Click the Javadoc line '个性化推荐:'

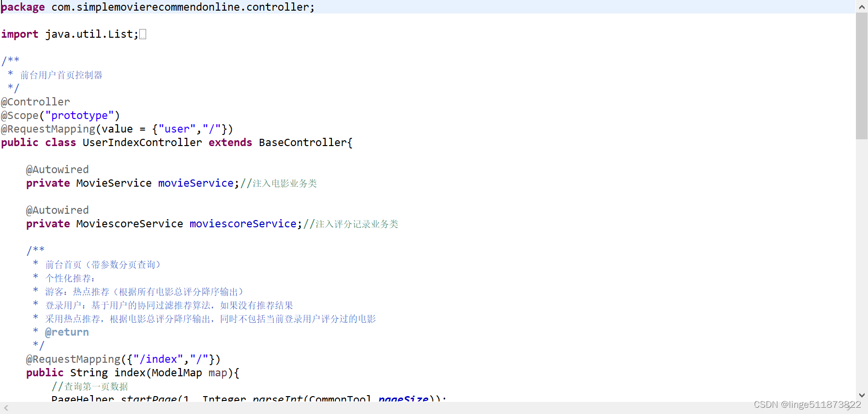[70, 278]
